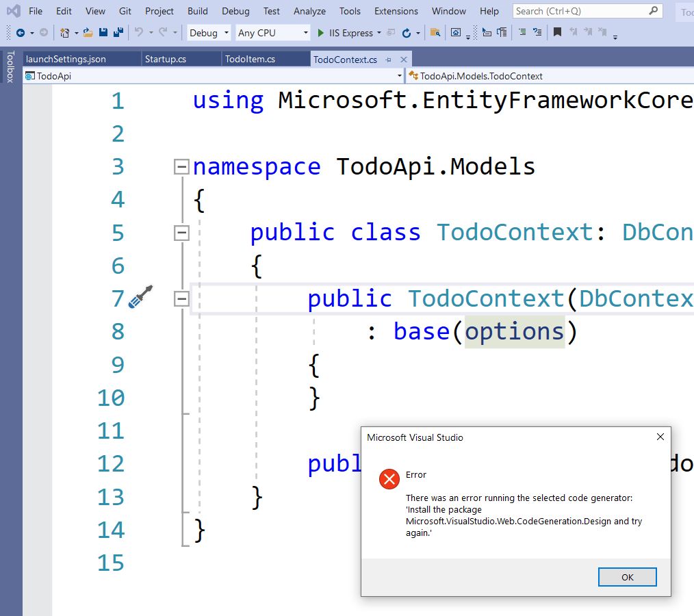The image size is (694, 616).
Task: Click the uncomment selected lines icon
Action: click(x=537, y=32)
